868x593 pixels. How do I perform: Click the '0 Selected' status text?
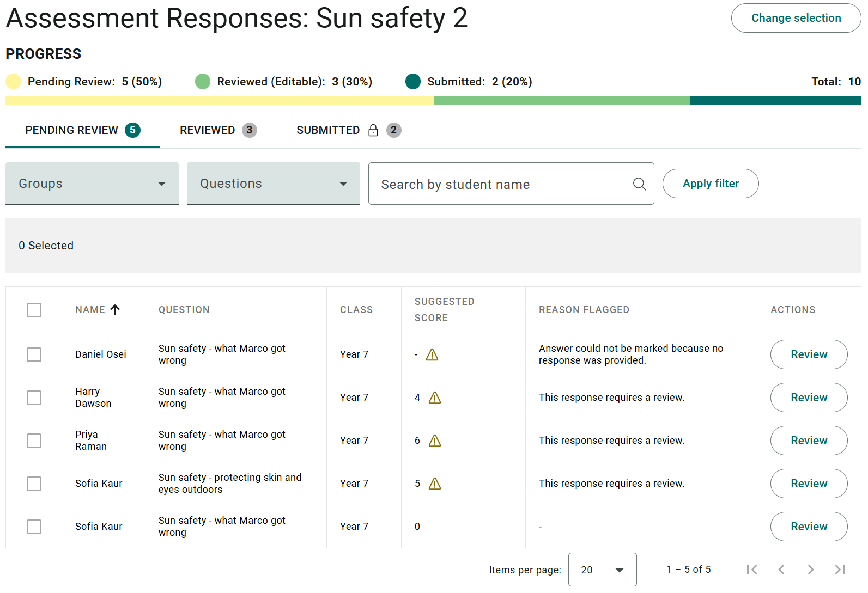pyautogui.click(x=46, y=246)
